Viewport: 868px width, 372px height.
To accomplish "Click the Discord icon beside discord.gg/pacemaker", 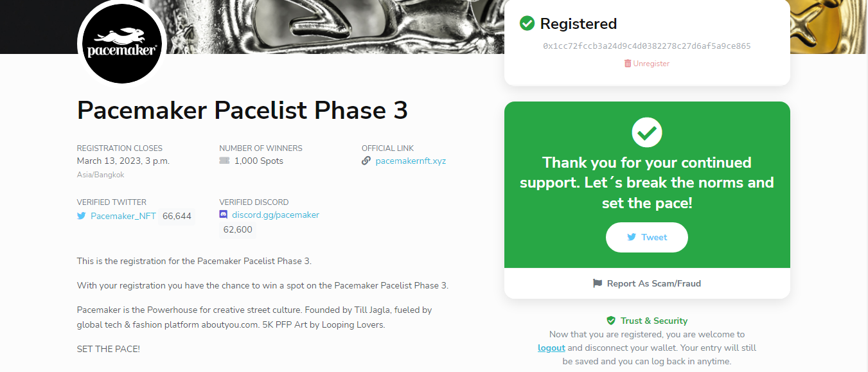I will 224,215.
